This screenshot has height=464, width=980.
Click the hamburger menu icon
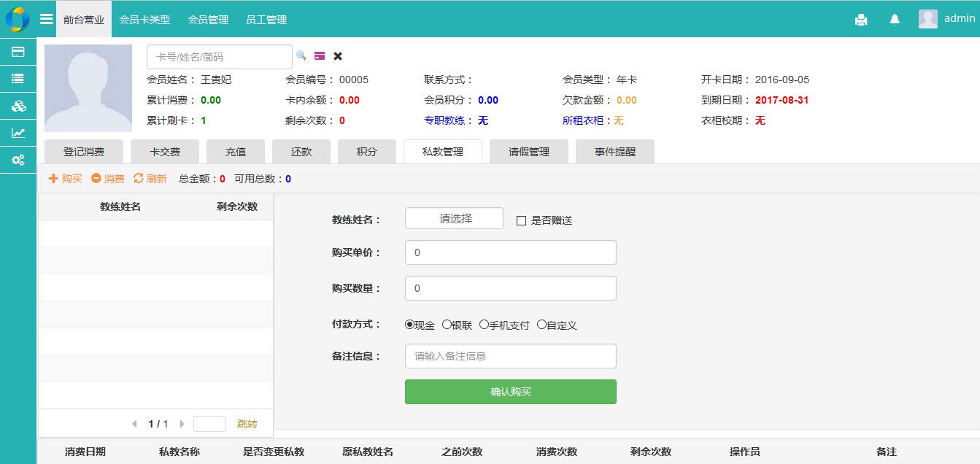tap(46, 19)
